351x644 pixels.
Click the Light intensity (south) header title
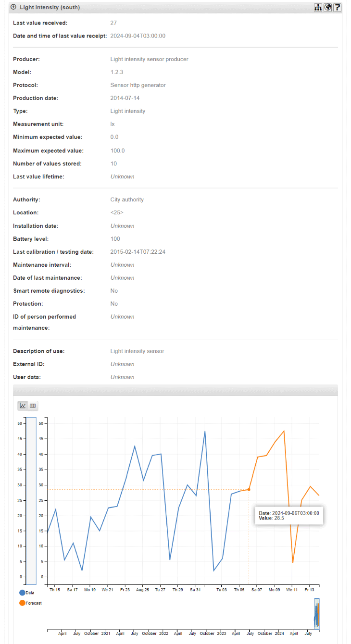[x=50, y=8]
